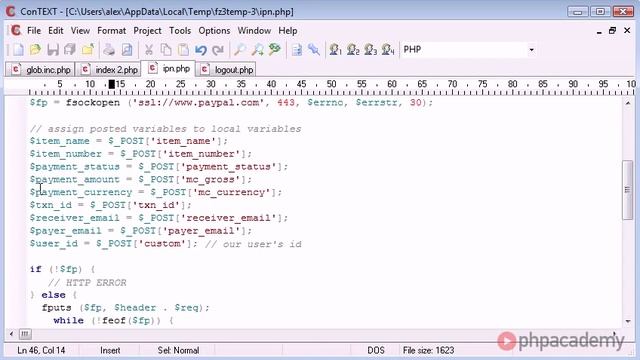
Task: Click the grey Redo arrow icon
Action: 218,50
